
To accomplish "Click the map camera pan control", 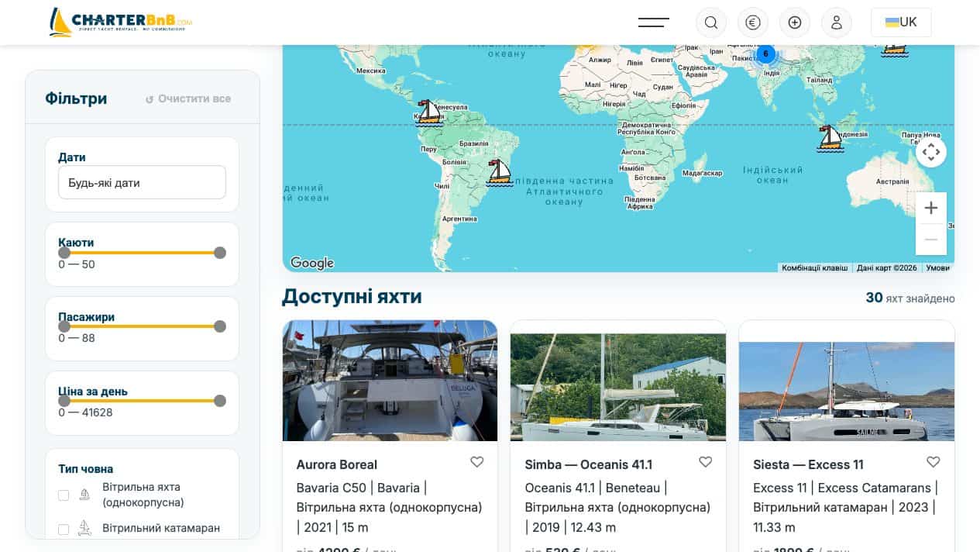I will coord(931,152).
